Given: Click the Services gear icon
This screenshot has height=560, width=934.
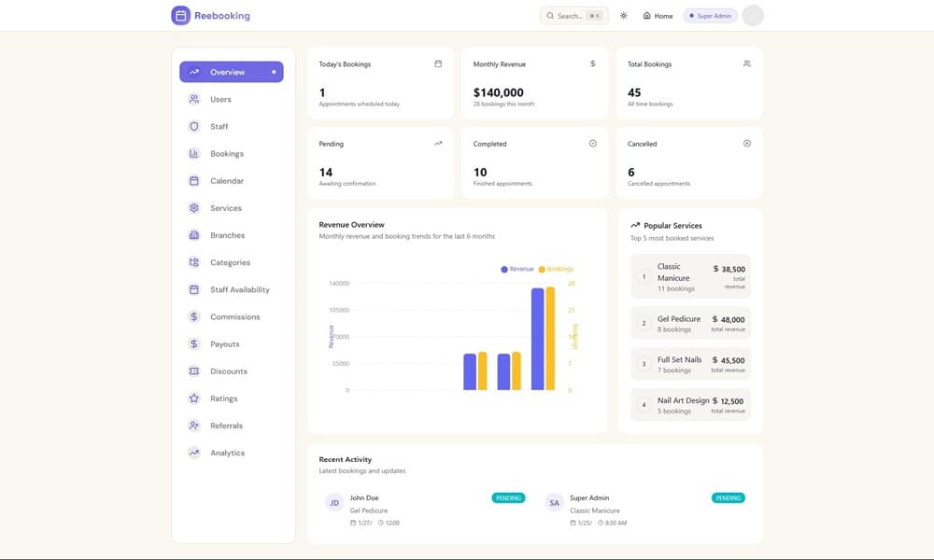Looking at the screenshot, I should click(194, 208).
